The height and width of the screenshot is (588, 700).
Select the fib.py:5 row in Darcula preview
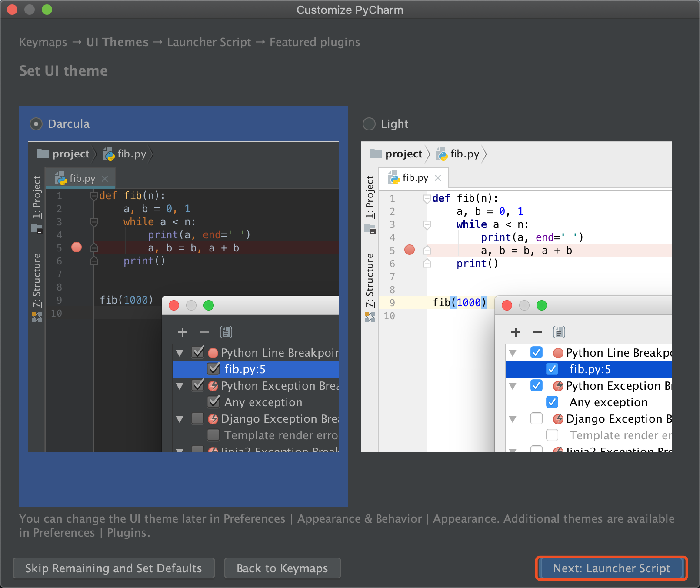click(256, 369)
